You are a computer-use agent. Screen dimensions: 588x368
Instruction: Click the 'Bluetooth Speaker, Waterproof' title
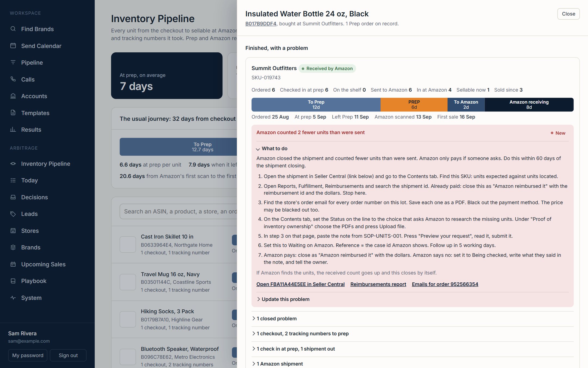coord(180,349)
